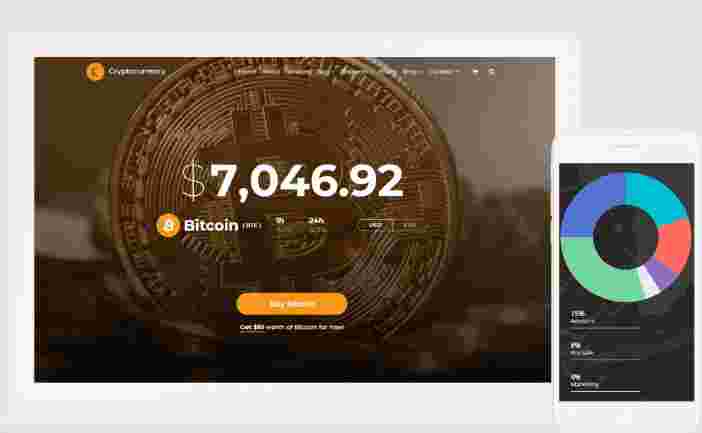The width and height of the screenshot is (702, 433).
Task: Click the shopping cart icon in header
Action: 475,72
